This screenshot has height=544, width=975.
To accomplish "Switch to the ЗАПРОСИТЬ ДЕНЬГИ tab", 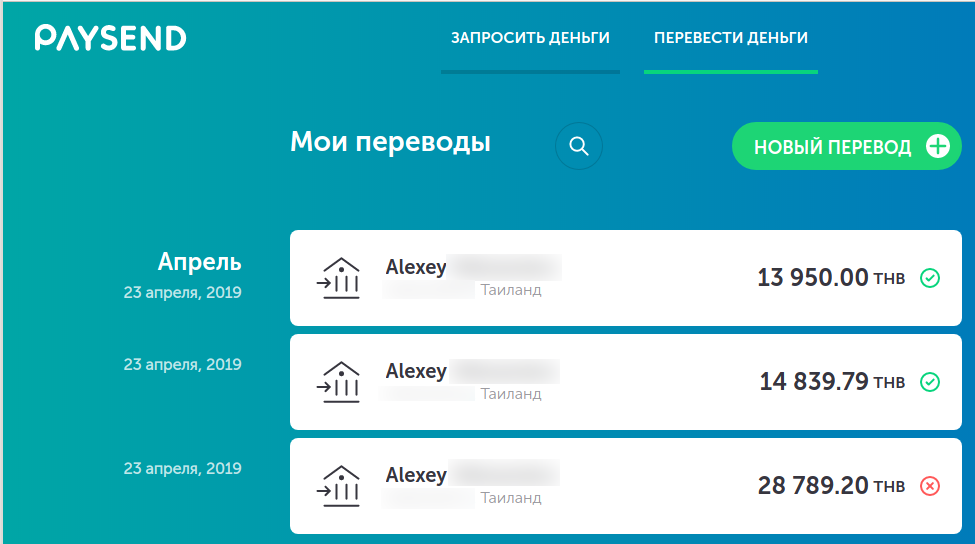I will pyautogui.click(x=530, y=38).
